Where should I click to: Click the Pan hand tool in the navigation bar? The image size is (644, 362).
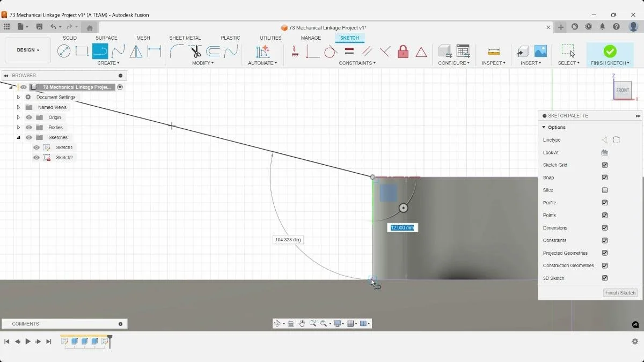pos(302,323)
